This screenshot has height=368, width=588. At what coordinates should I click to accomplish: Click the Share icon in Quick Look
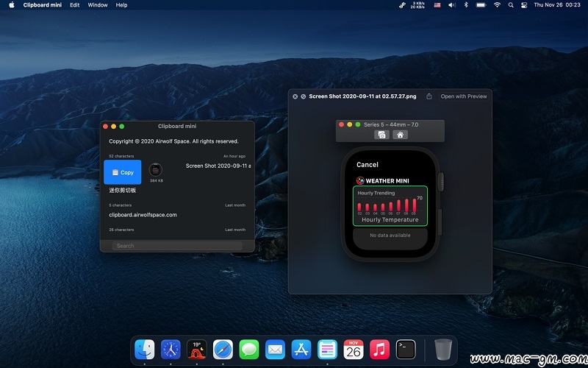pyautogui.click(x=429, y=96)
